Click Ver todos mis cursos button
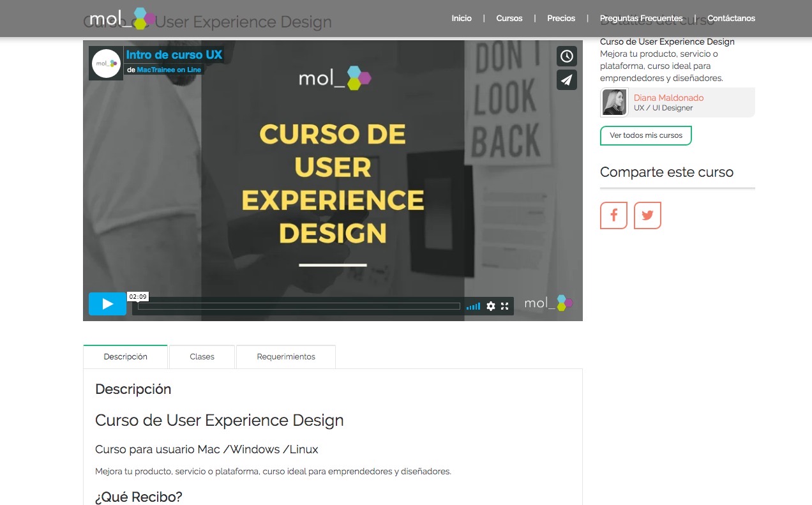Screen dimensions: 812x505 coord(645,135)
